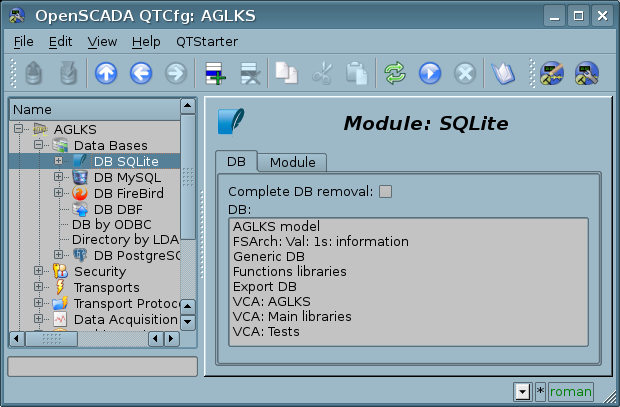Screen dimensions: 620x407
Task: Open the Edit menu
Action: point(60,42)
